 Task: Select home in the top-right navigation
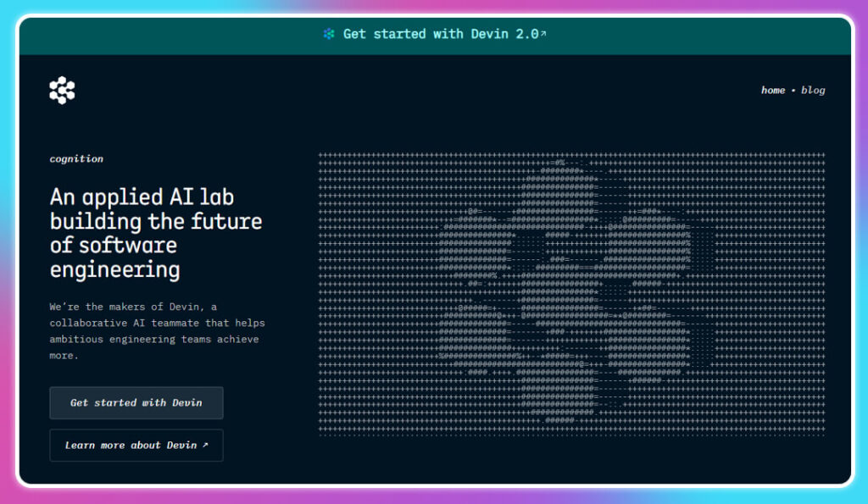click(772, 90)
